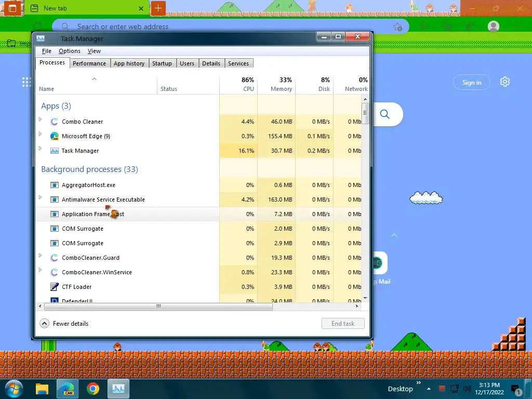
Task: Click the ComboCleaner.Guard process icon
Action: 54,258
